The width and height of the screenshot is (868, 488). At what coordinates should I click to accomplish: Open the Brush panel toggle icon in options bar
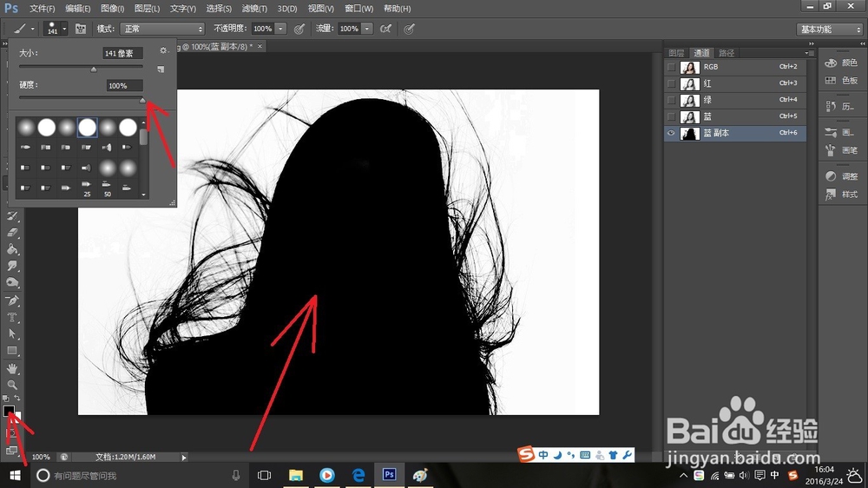(80, 29)
